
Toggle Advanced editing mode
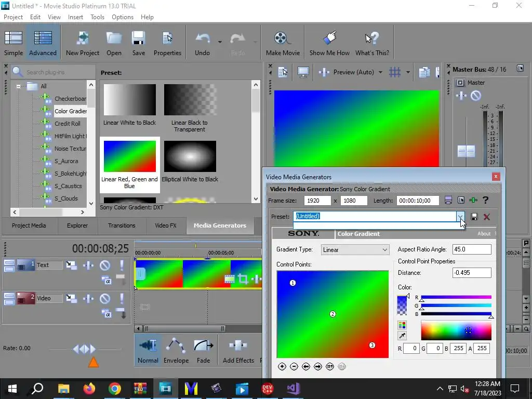click(x=43, y=43)
